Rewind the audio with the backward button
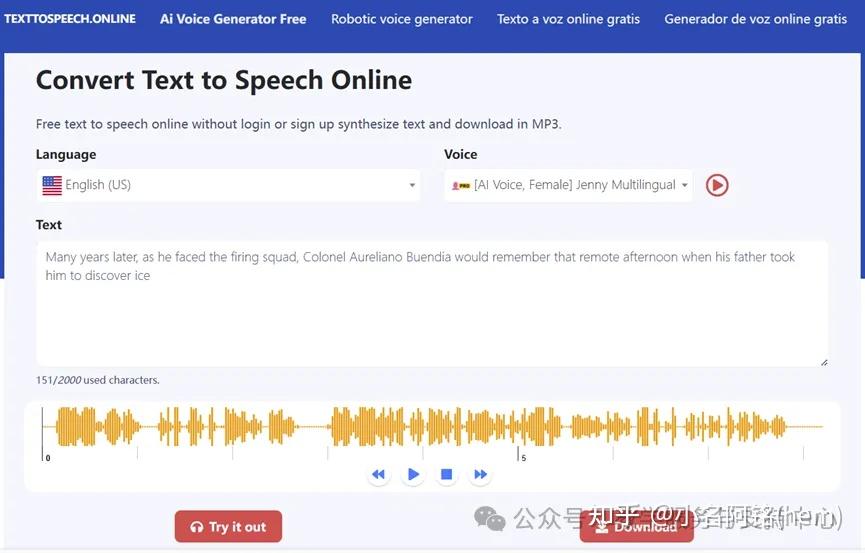 click(378, 474)
